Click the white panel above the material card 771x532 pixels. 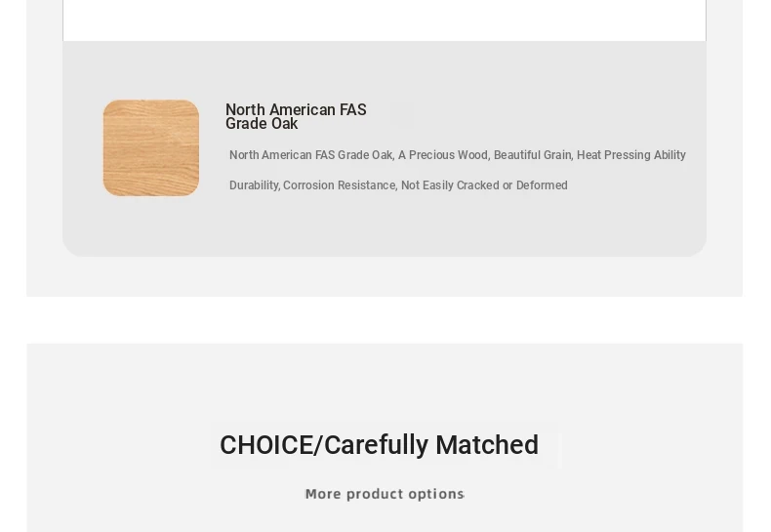(x=385, y=20)
